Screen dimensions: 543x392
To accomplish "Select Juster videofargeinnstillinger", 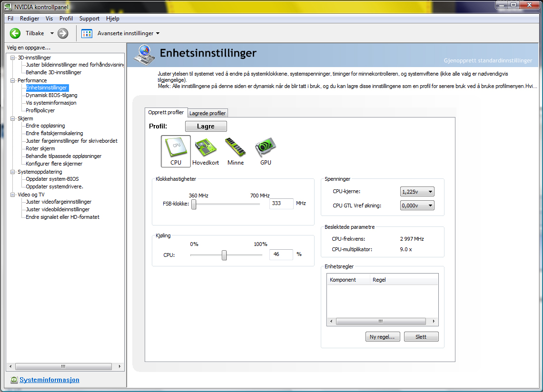I will 59,202.
